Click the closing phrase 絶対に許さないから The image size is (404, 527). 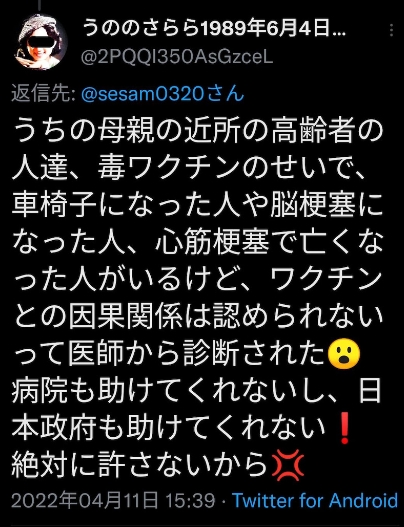139,466
